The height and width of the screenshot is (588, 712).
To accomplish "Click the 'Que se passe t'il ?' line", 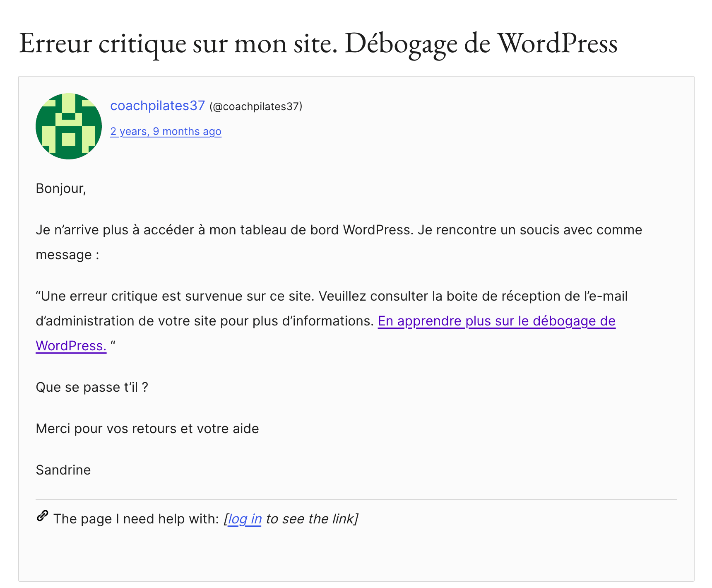I will point(92,387).
